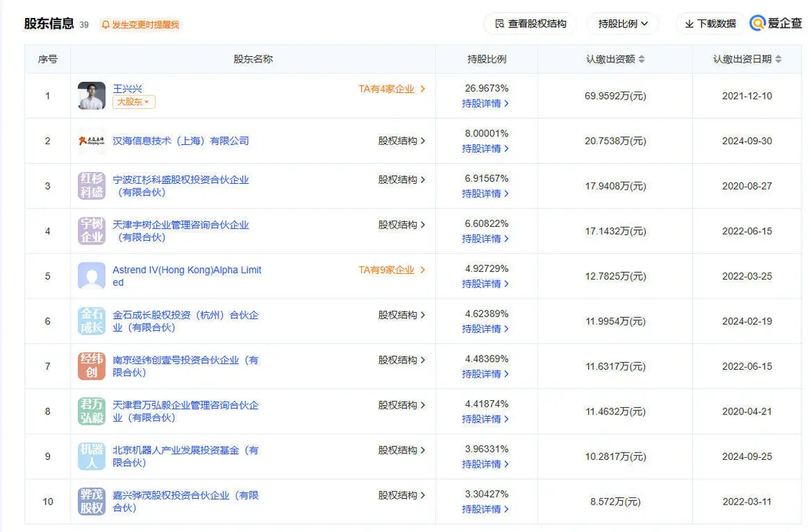The height and width of the screenshot is (532, 811).
Task: Click the 红杉科盛 logo tile
Action: click(92, 185)
